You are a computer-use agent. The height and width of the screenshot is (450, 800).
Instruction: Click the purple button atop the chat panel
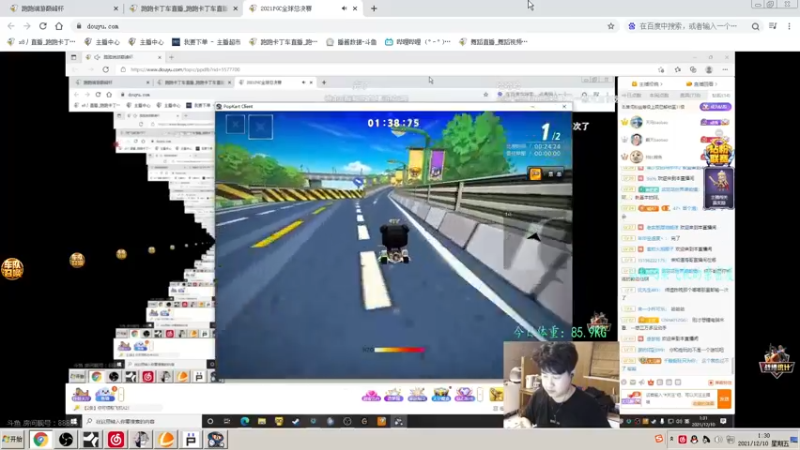coord(715,107)
